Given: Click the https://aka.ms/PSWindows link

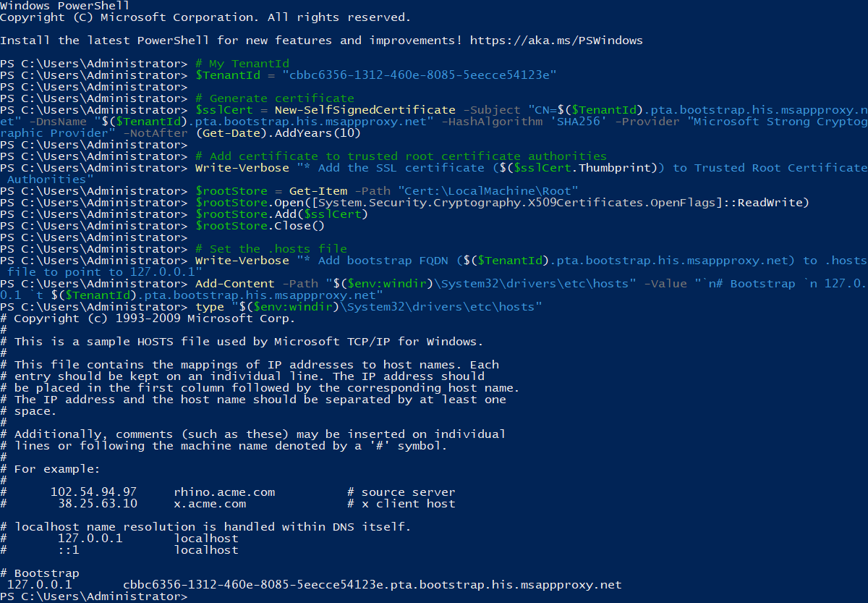Looking at the screenshot, I should pos(556,41).
